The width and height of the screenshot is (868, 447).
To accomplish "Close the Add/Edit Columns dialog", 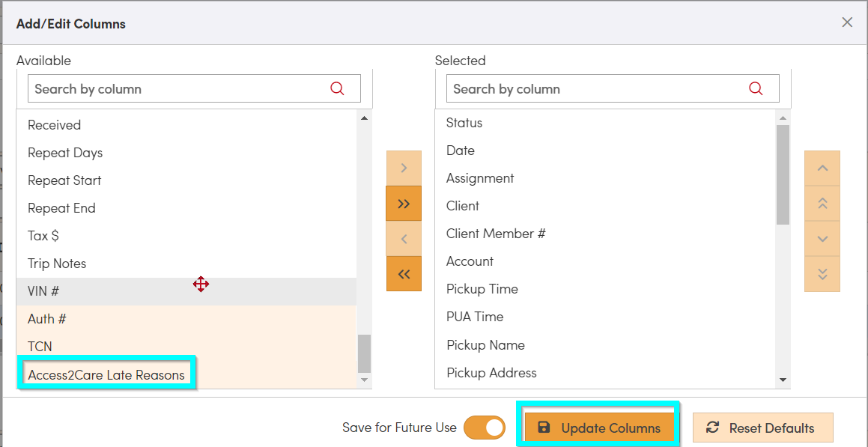I will 847,22.
